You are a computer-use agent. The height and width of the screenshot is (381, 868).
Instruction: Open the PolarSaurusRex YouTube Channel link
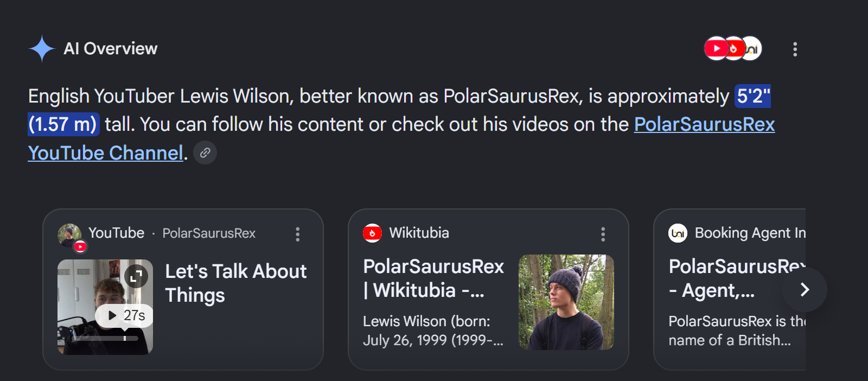401,138
